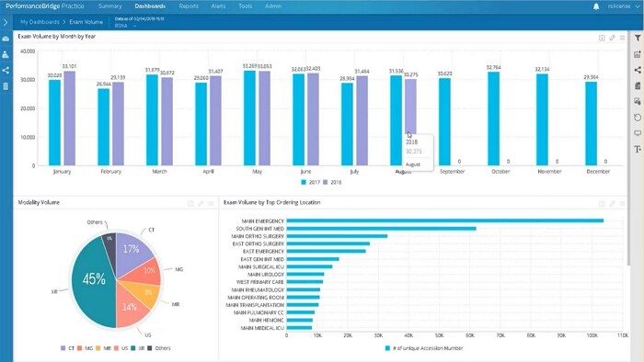Image resolution: width=644 pixels, height=362 pixels.
Task: Open info icon on Modality Volume widget
Action: 190,203
